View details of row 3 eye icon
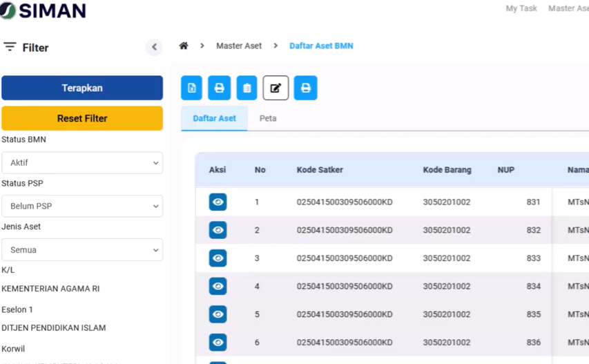589x364 pixels. pos(218,258)
